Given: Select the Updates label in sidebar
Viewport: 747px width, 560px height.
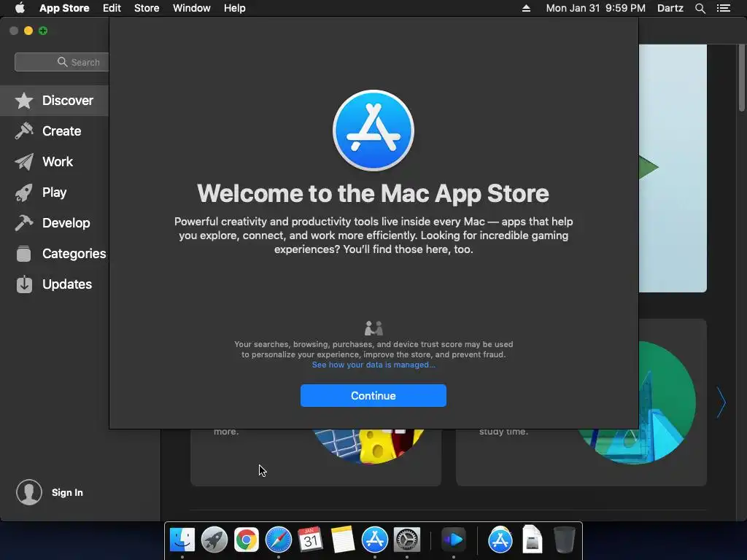Looking at the screenshot, I should point(67,284).
